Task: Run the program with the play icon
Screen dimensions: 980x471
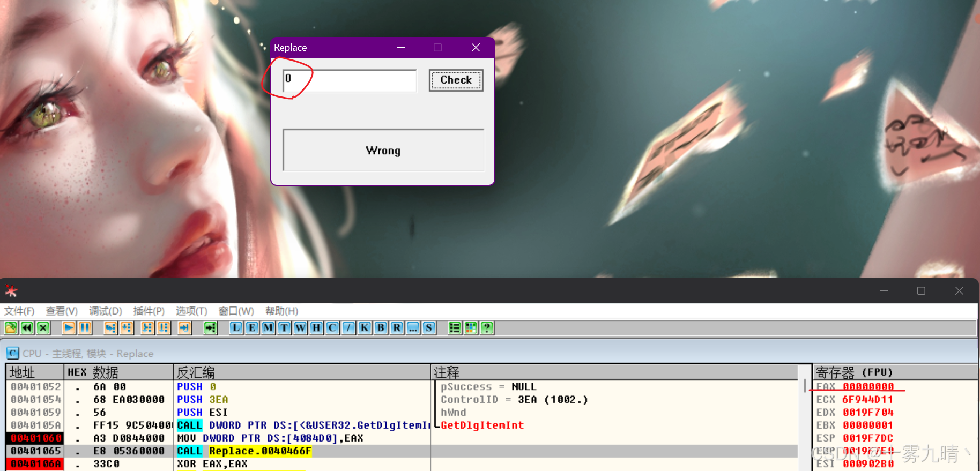Action: [x=69, y=328]
